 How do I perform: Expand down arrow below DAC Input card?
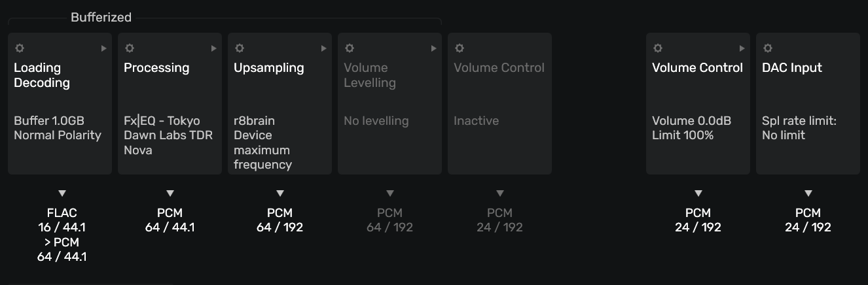point(808,193)
